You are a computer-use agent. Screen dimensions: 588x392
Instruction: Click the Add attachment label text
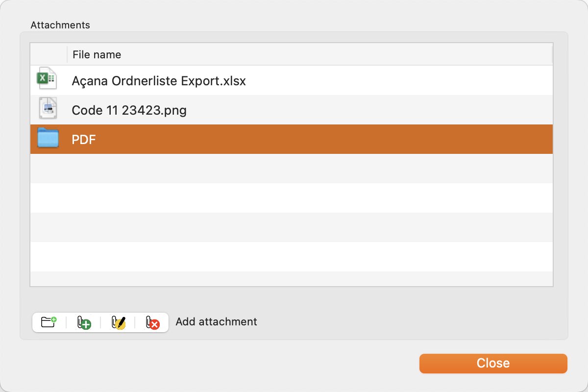216,322
